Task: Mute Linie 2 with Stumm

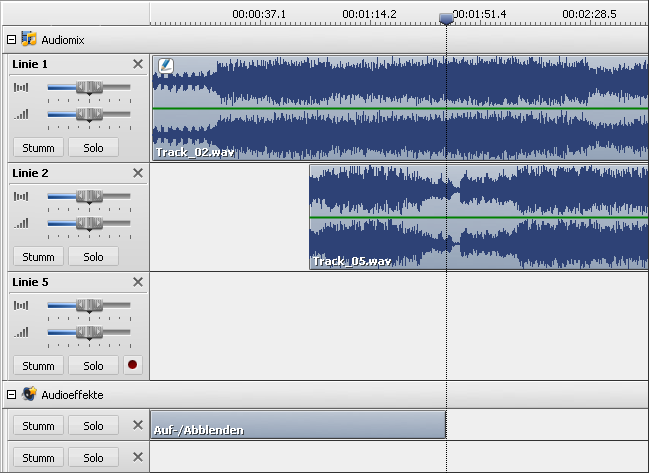Action: coord(38,257)
